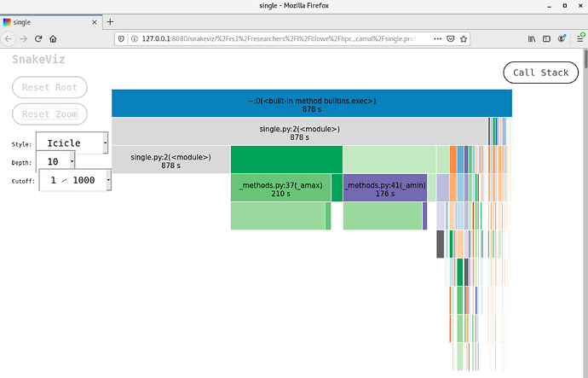Screen dimensions: 588x378
Task: Open the Library icon in the toolbar
Action: pyautogui.click(x=533, y=39)
